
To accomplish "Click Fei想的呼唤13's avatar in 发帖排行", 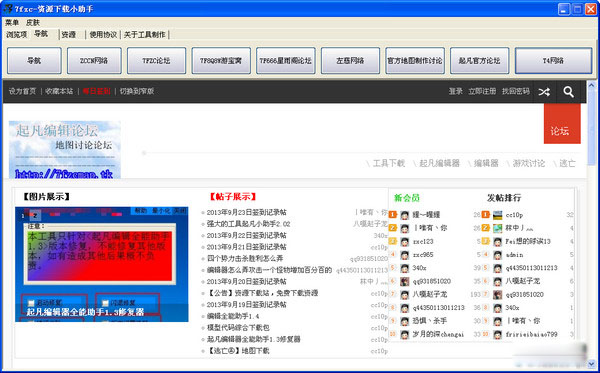I will [497, 242].
